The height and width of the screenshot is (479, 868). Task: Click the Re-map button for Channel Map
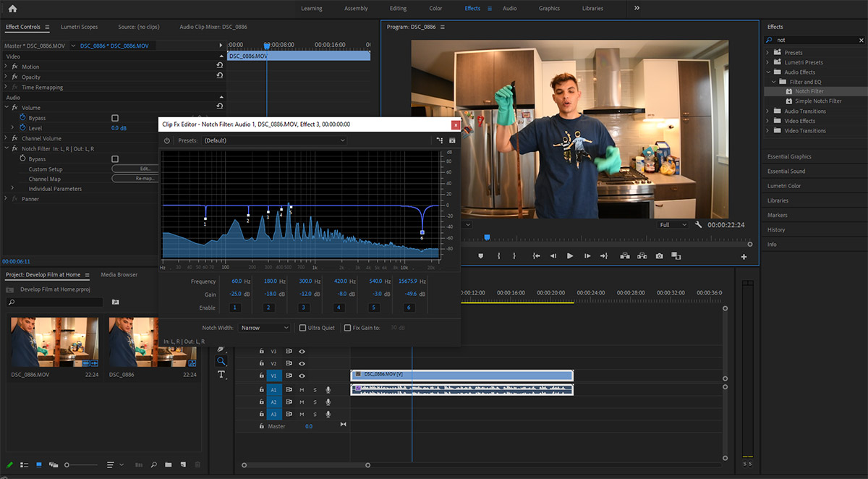pyautogui.click(x=135, y=179)
